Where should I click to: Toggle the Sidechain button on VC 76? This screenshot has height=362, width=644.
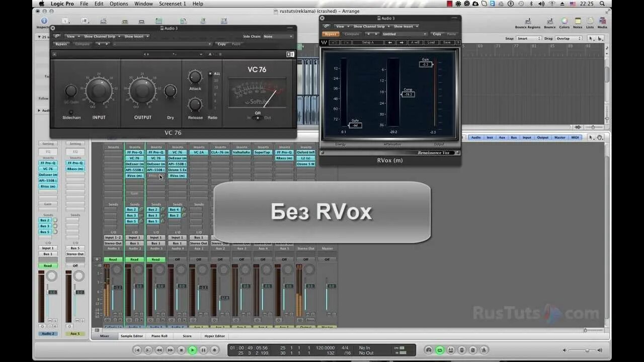click(x=71, y=112)
